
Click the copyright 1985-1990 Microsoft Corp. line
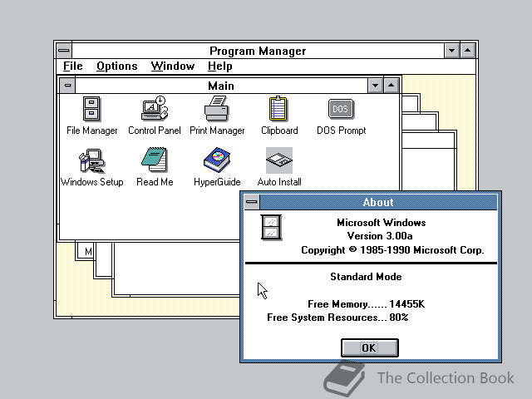(x=392, y=250)
